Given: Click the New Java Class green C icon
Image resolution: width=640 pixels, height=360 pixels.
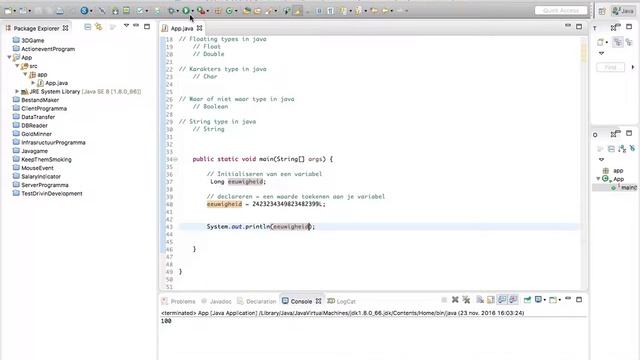Looking at the screenshot, I should pyautogui.click(x=229, y=11).
